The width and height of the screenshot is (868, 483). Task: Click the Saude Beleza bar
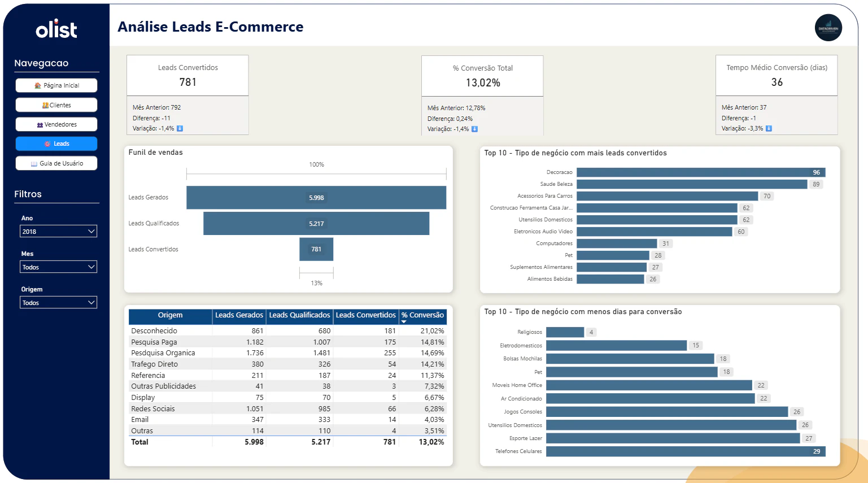coord(692,184)
